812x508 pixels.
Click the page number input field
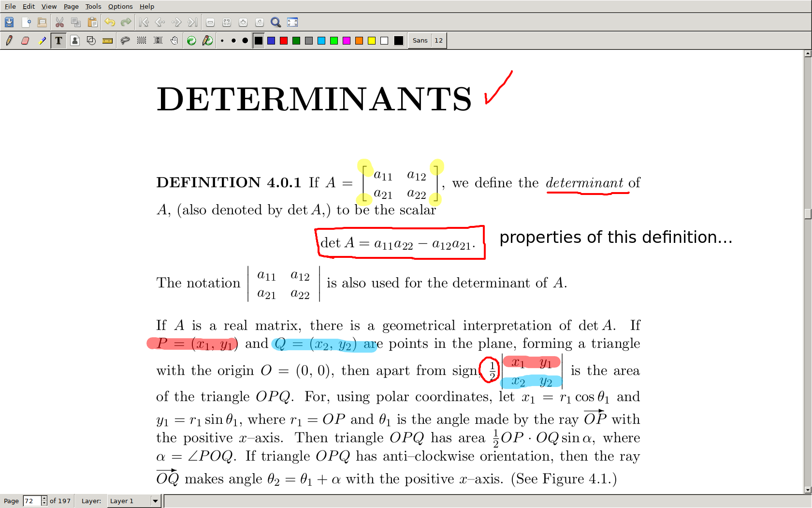32,501
